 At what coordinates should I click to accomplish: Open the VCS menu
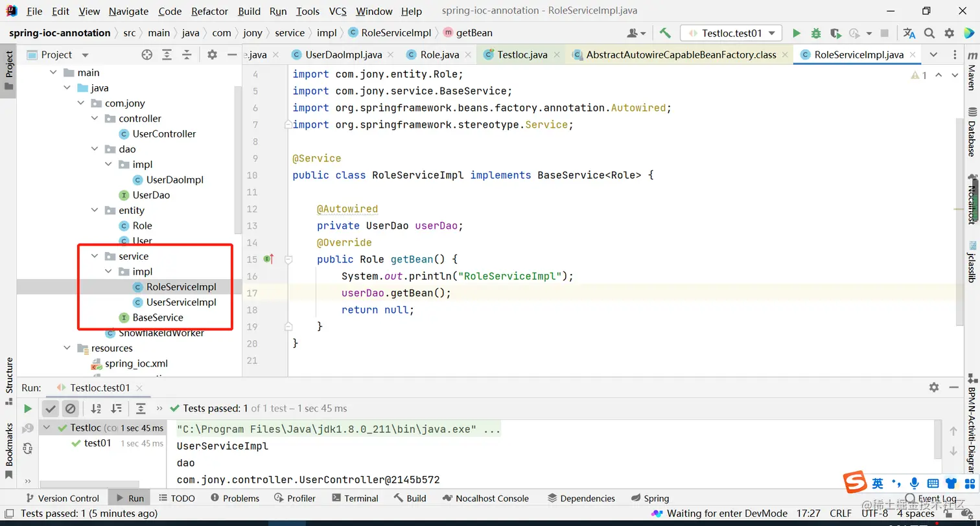338,11
